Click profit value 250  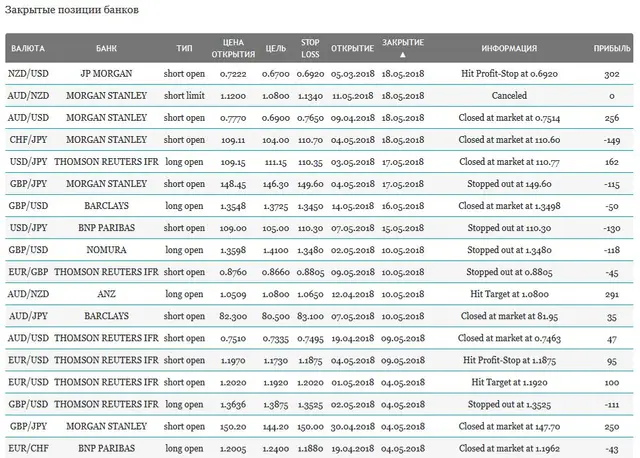tap(612, 427)
